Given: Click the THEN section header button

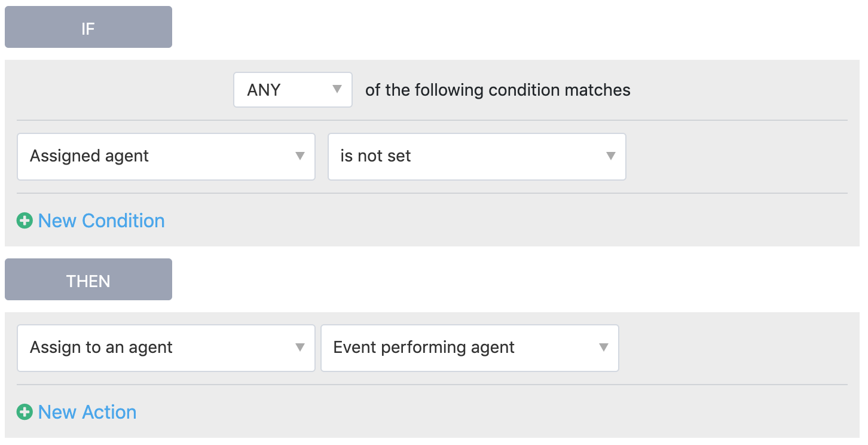Looking at the screenshot, I should (x=88, y=279).
